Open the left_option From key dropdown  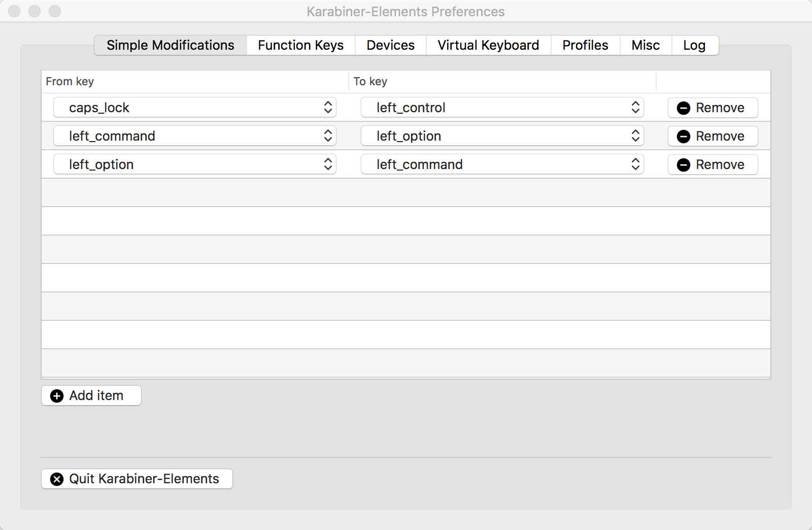[195, 164]
